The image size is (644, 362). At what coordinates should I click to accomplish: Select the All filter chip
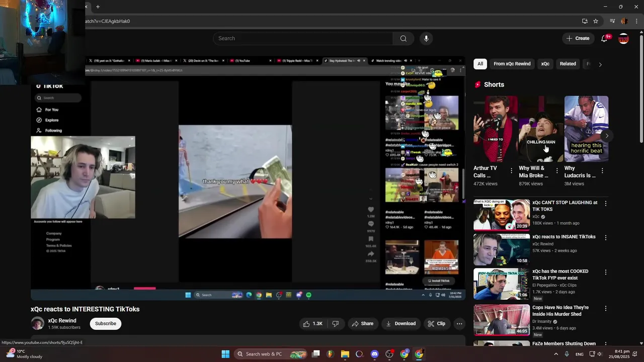pyautogui.click(x=480, y=64)
